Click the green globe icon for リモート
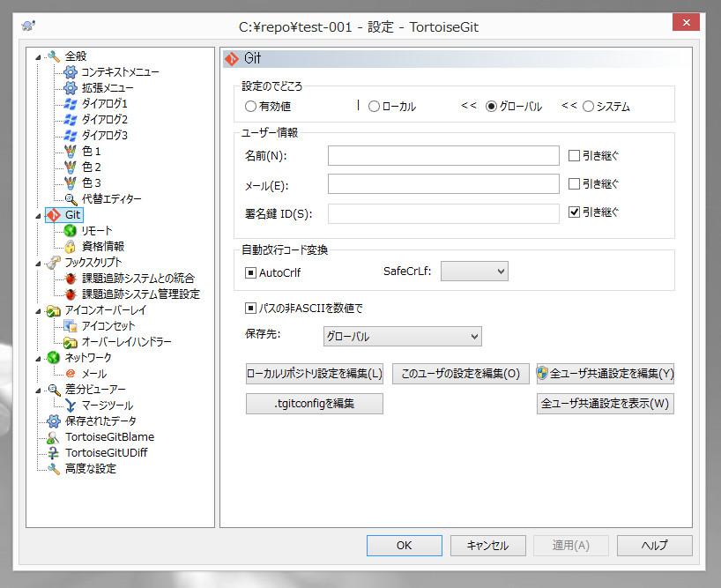This screenshot has width=721, height=588. pos(70,231)
